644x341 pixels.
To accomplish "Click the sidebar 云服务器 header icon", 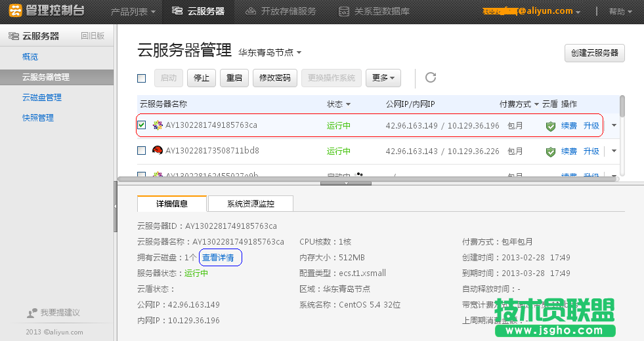I will pos(14,36).
